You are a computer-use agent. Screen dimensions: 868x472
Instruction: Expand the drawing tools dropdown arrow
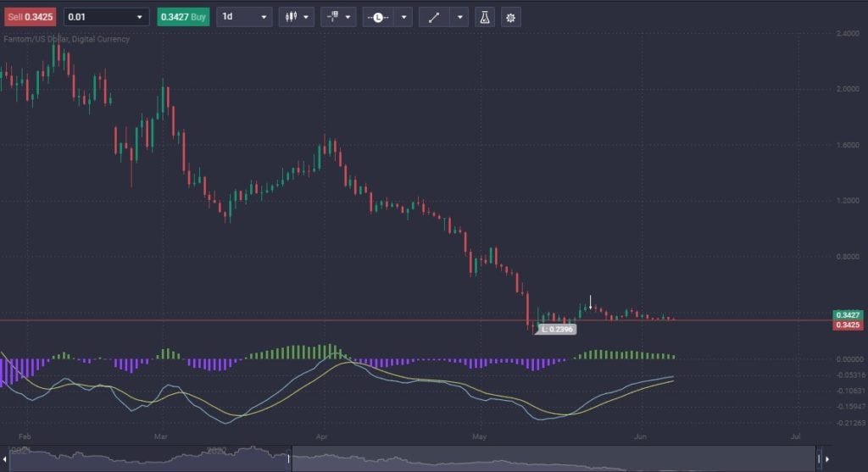point(460,17)
